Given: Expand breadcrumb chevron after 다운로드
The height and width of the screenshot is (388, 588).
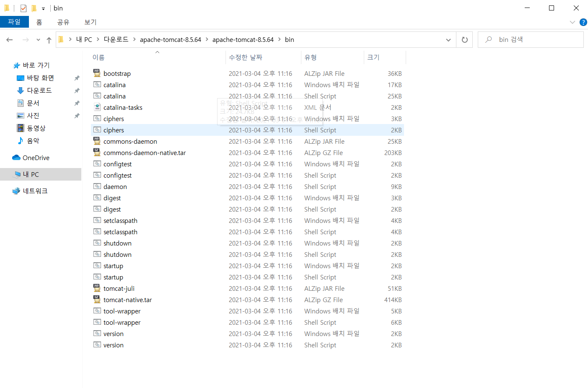Looking at the screenshot, I should 134,39.
